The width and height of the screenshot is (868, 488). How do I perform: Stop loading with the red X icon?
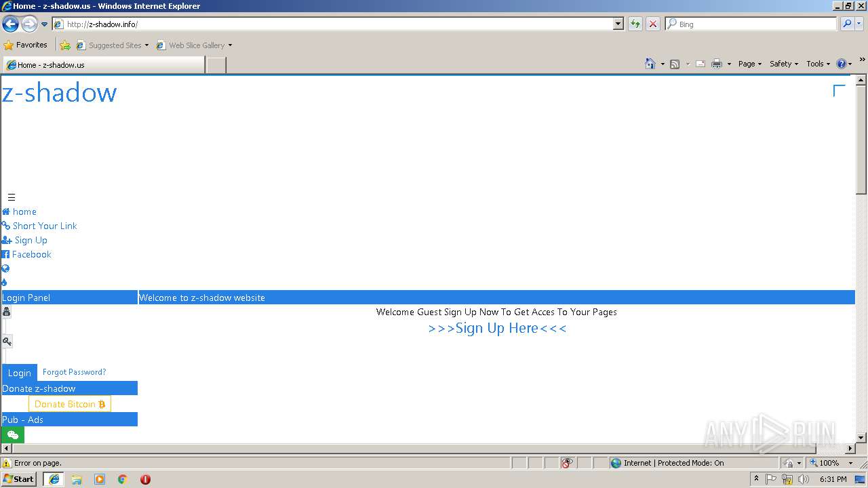tap(652, 24)
